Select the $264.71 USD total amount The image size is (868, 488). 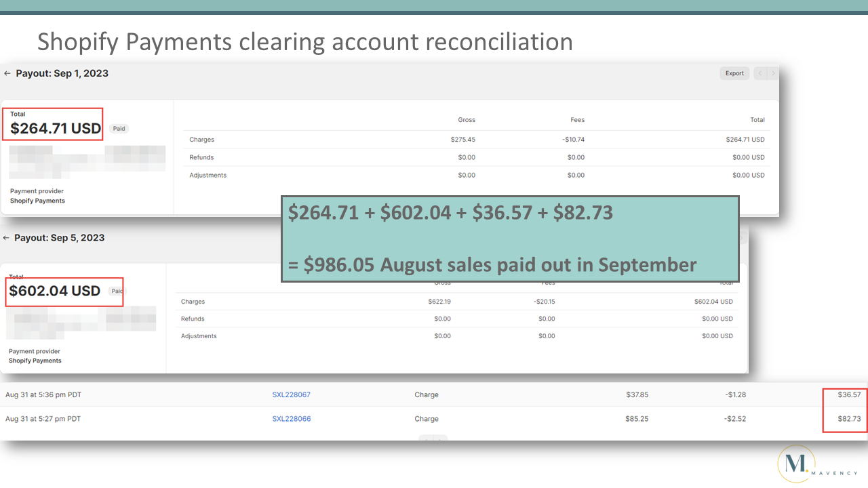click(56, 128)
